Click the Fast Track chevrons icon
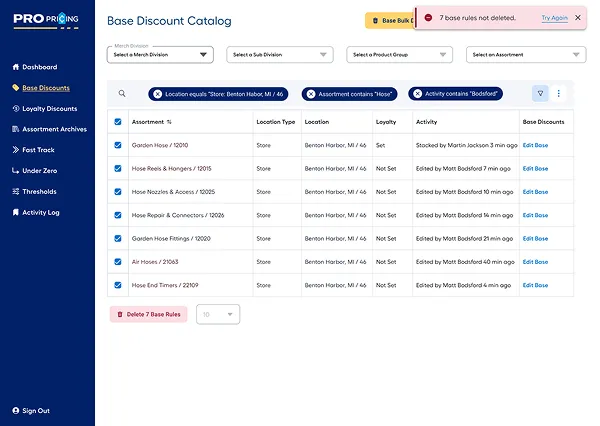The image size is (600, 426). coord(16,150)
